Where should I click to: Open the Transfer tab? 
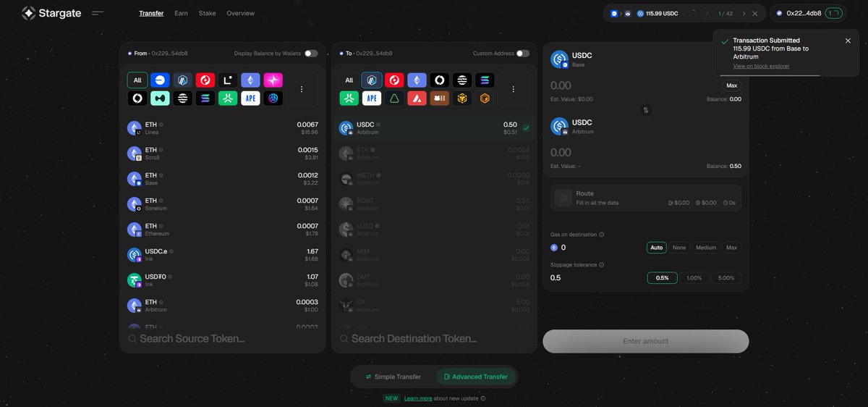click(151, 13)
